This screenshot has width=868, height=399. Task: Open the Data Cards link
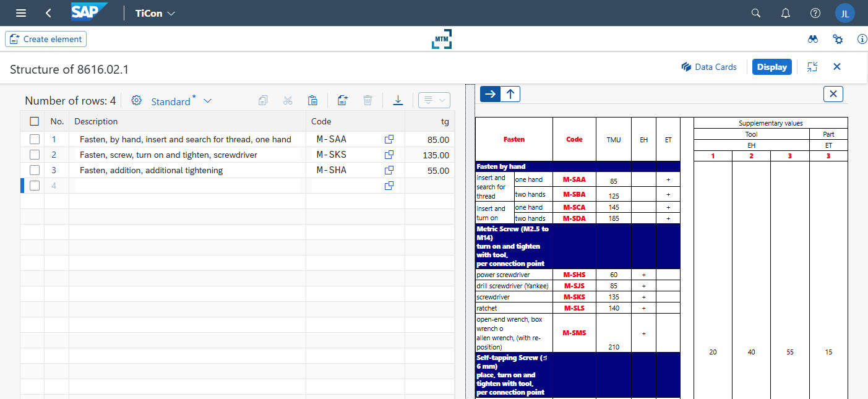(709, 67)
